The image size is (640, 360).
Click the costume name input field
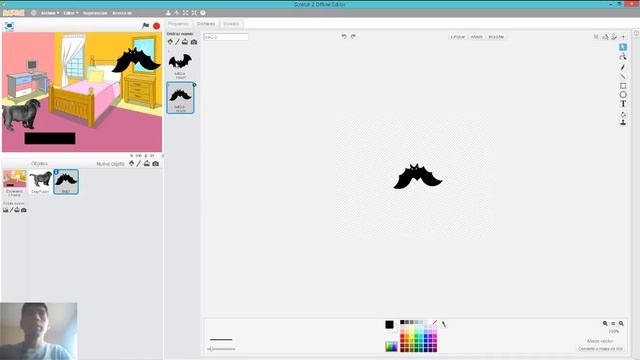click(226, 37)
